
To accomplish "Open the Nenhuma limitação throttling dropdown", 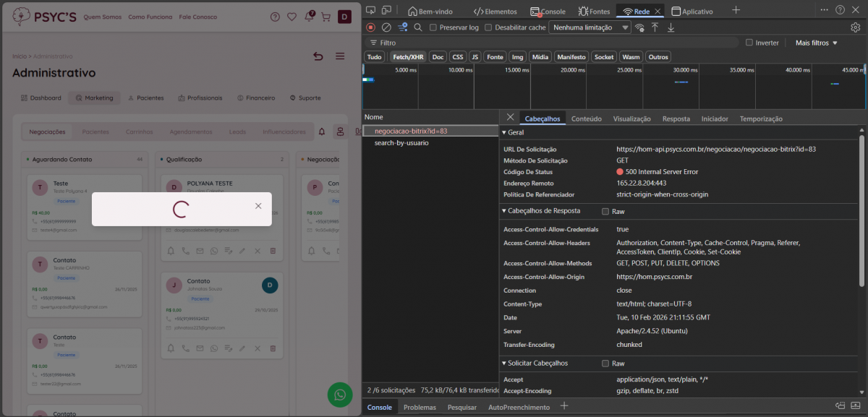I will pos(590,27).
